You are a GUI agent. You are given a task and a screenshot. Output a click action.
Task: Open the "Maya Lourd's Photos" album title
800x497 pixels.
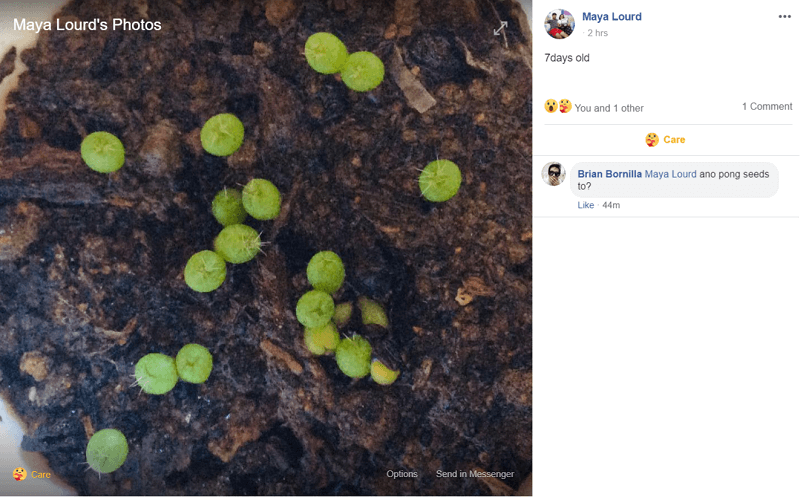pos(87,25)
